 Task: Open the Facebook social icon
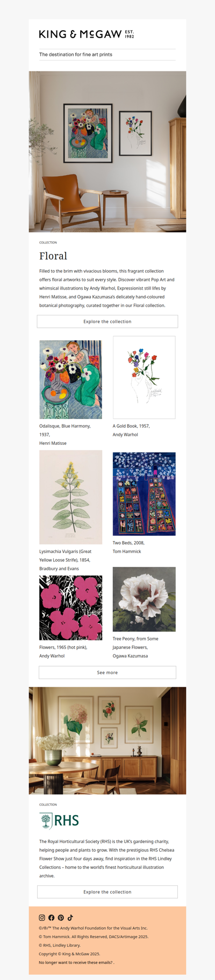tap(52, 918)
